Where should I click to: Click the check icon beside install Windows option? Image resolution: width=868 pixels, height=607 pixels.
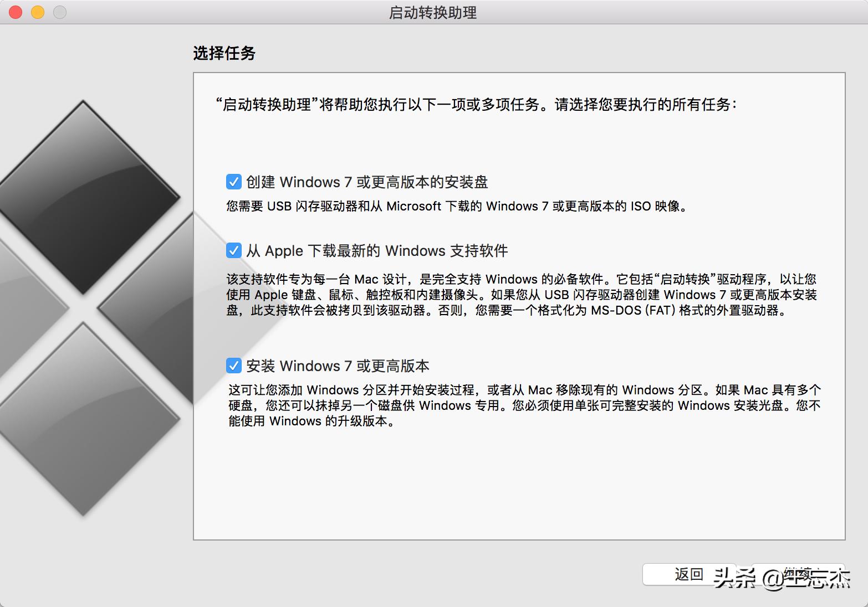pos(233,366)
